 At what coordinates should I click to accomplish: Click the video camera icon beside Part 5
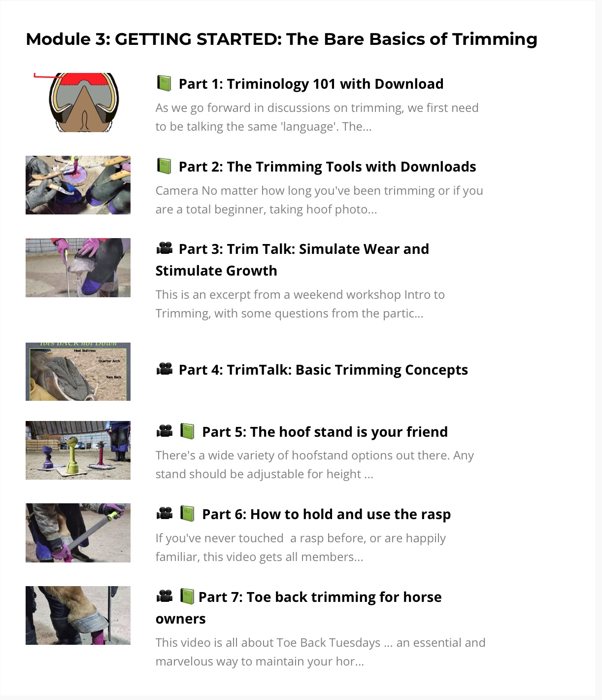coord(164,431)
